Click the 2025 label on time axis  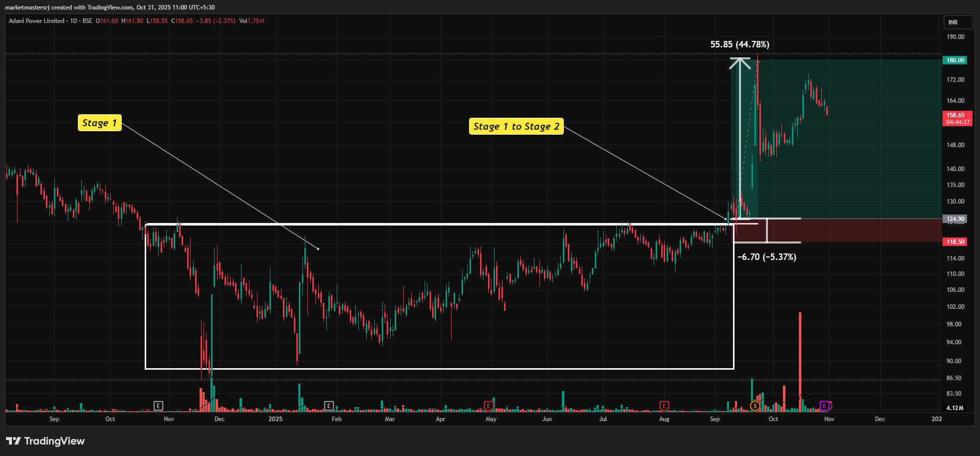(x=275, y=419)
